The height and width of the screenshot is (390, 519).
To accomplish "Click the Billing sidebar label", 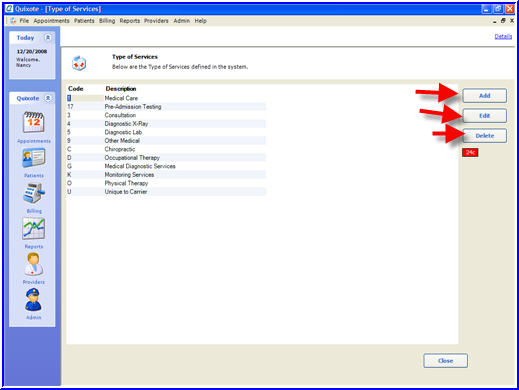I will point(34,211).
